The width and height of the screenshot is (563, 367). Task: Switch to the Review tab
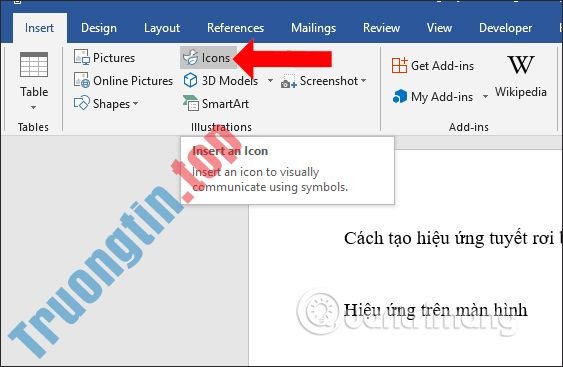pyautogui.click(x=381, y=28)
